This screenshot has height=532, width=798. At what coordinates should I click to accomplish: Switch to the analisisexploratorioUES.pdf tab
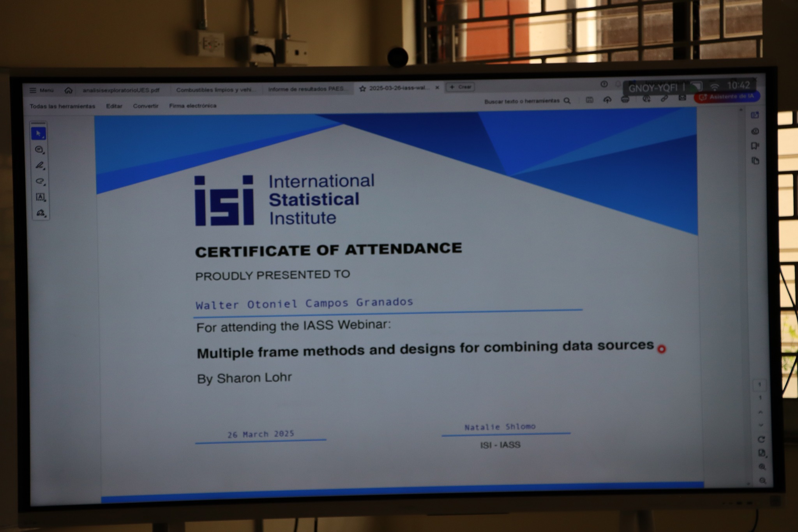pos(121,90)
